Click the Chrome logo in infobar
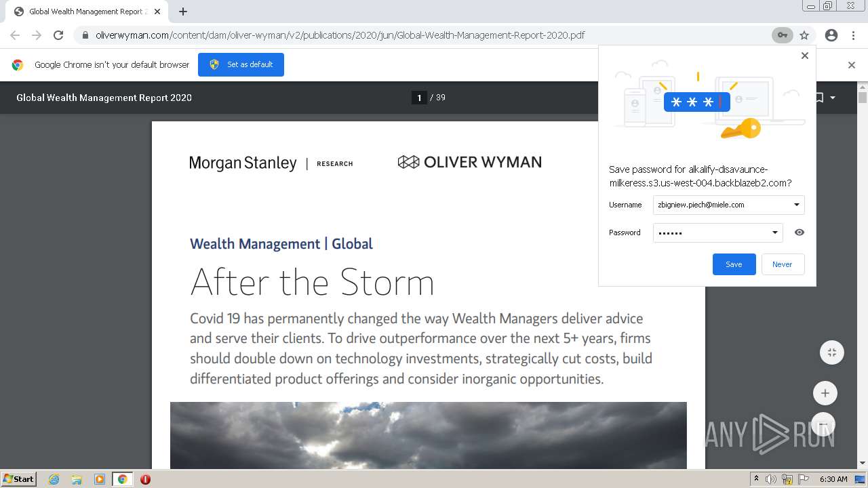The image size is (868, 488). click(18, 65)
